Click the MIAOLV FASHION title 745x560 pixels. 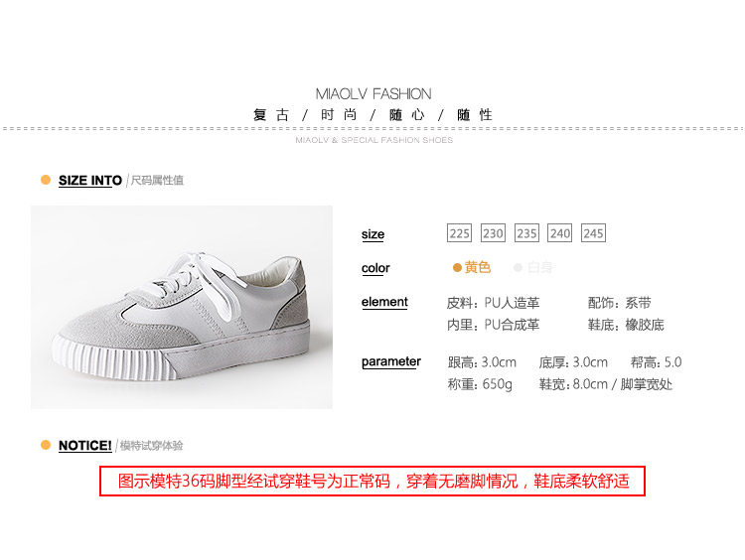373,93
